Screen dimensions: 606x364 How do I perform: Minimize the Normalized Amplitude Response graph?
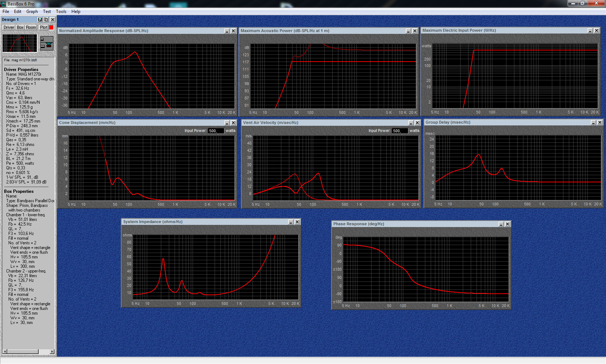coord(227,31)
